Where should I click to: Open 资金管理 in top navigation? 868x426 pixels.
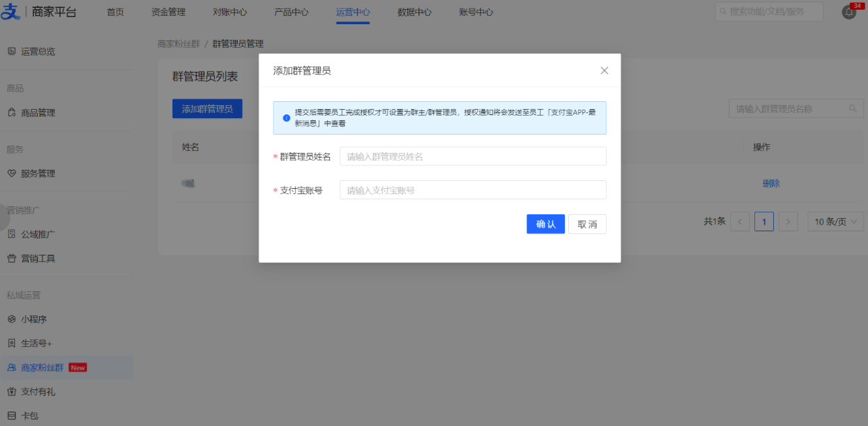(168, 12)
